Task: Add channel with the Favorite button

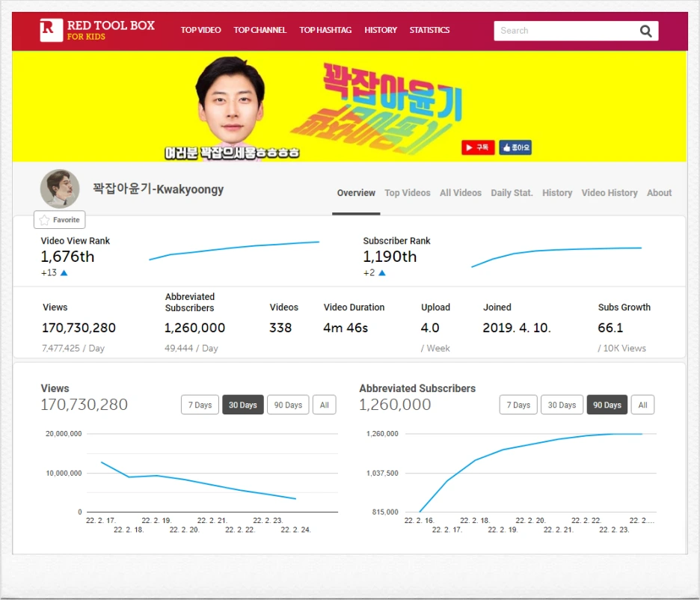Action: point(59,220)
